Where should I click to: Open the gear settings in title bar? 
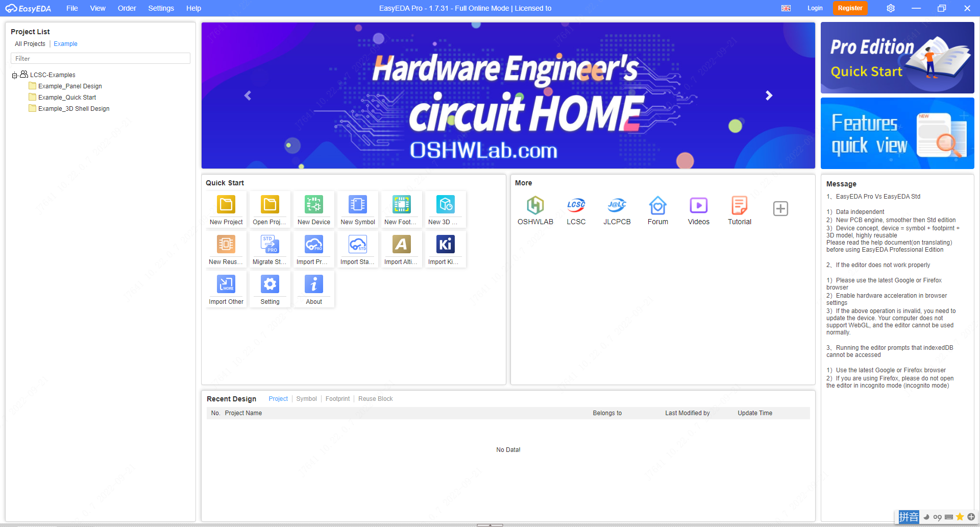(x=891, y=8)
